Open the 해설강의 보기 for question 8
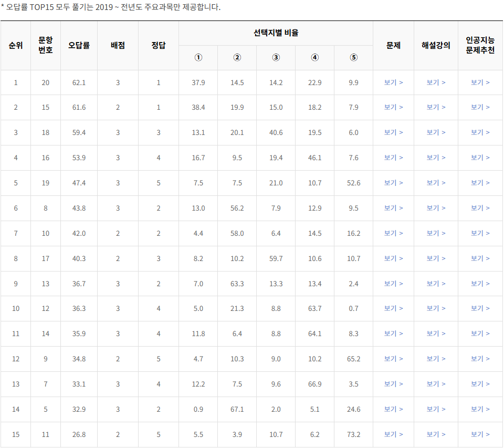The width and height of the screenshot is (504, 448). tap(435, 208)
